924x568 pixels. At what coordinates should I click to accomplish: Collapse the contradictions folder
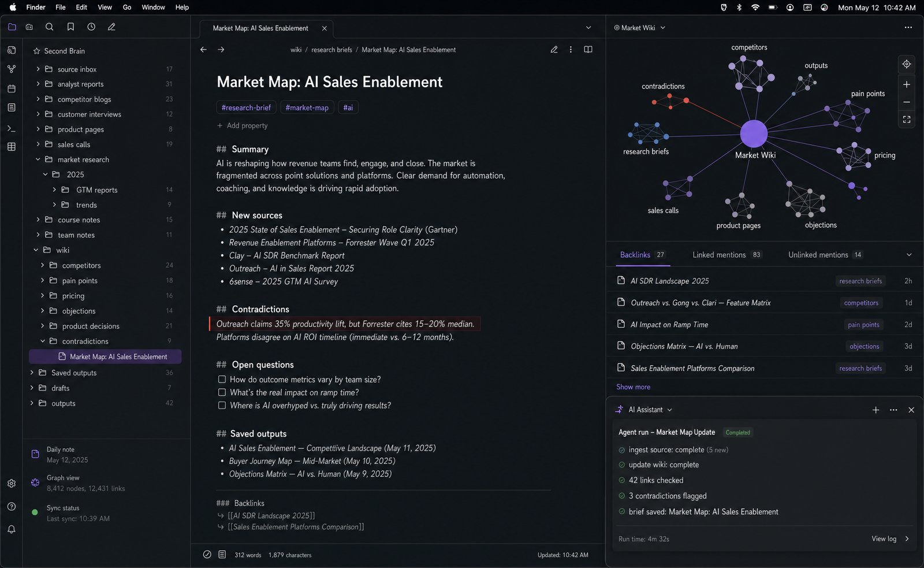[x=43, y=341]
